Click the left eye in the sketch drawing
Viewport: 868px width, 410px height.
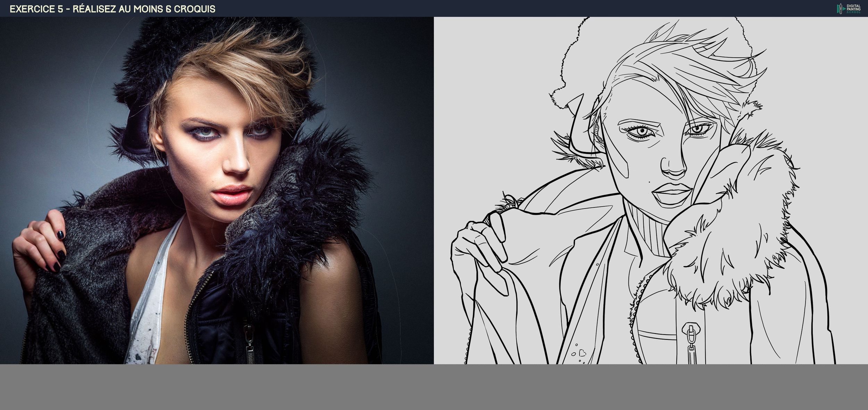[x=642, y=132]
